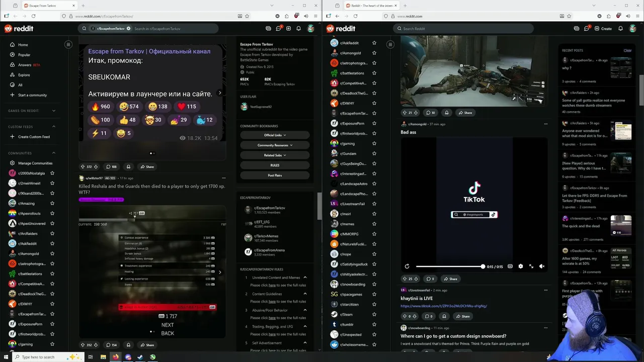Open the Related Subs dropdown
The image size is (644, 362).
click(x=275, y=155)
